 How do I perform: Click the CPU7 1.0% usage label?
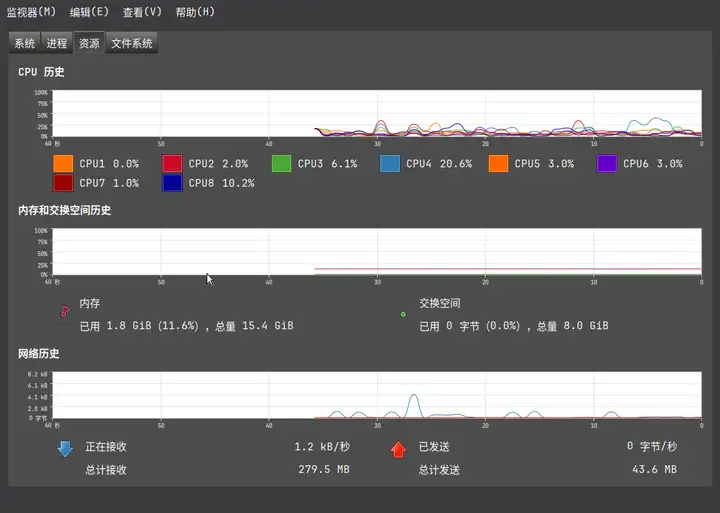109,183
